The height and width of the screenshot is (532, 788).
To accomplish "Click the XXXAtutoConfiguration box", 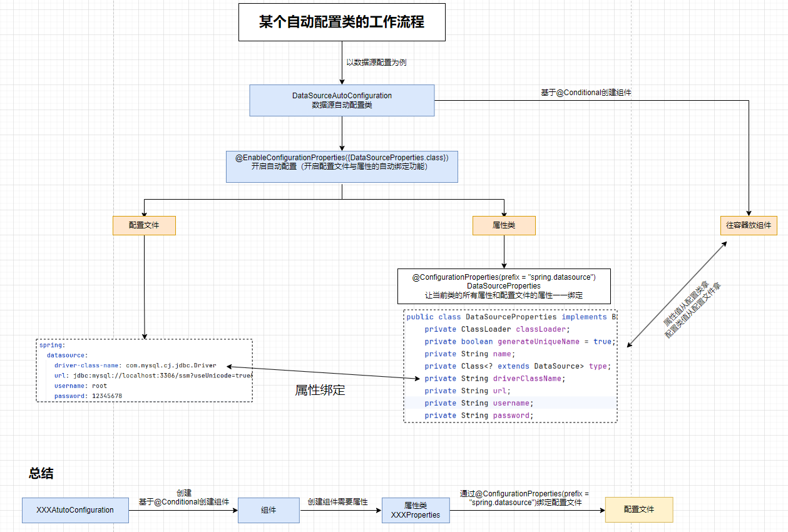I will pyautogui.click(x=75, y=510).
